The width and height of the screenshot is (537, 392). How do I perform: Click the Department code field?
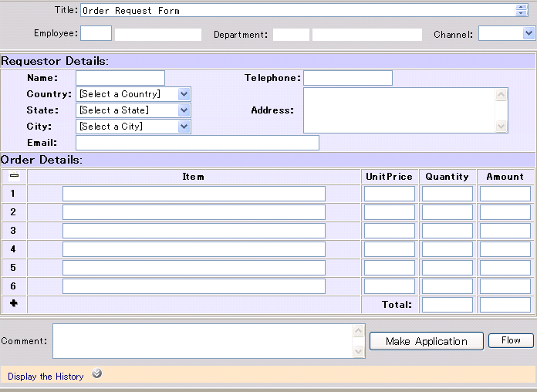coord(291,35)
